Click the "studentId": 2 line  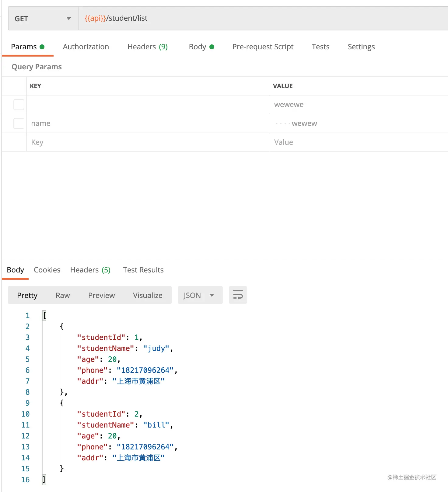[x=110, y=414]
